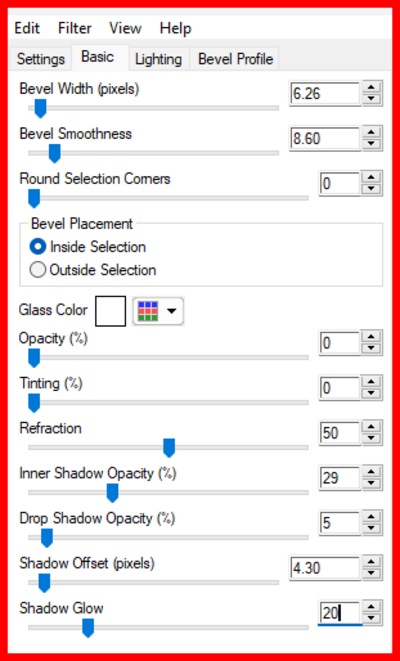The image size is (400, 661).
Task: Expand the Glass Color preset dropdown arrow
Action: pos(172,311)
